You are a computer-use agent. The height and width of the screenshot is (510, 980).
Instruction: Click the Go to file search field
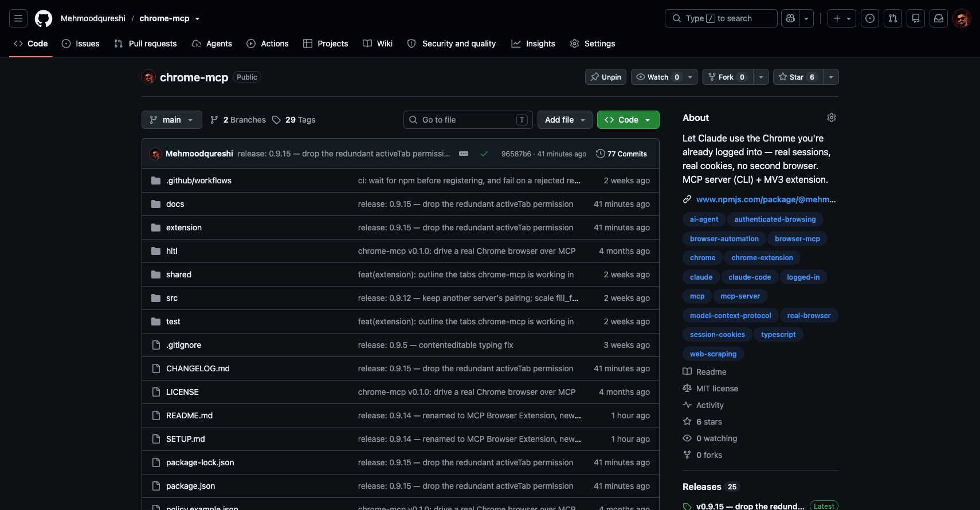click(468, 120)
